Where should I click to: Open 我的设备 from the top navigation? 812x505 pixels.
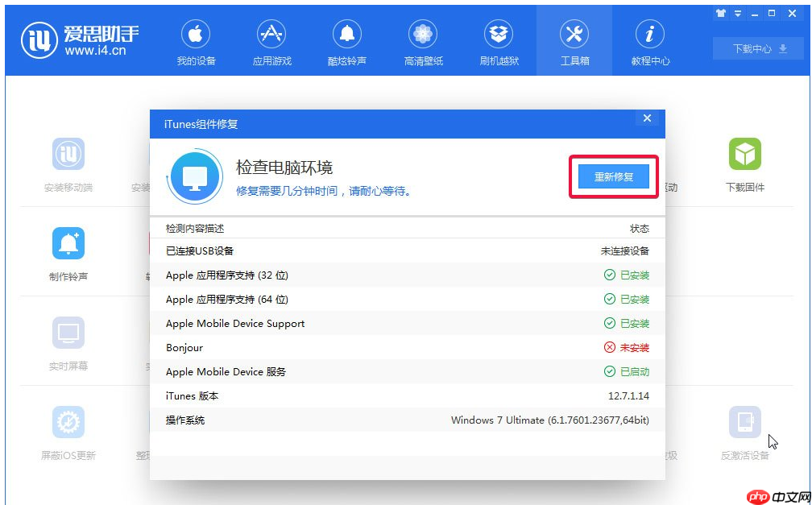pos(194,40)
